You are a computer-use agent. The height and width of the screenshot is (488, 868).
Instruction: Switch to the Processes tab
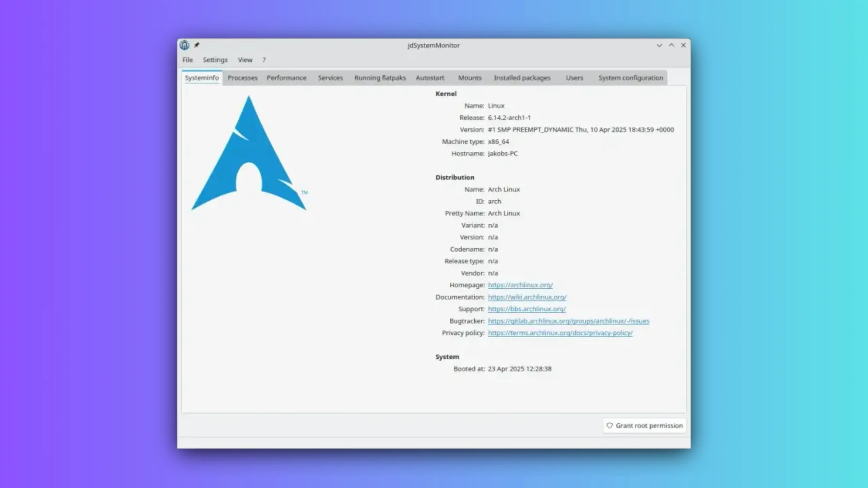[x=242, y=78]
